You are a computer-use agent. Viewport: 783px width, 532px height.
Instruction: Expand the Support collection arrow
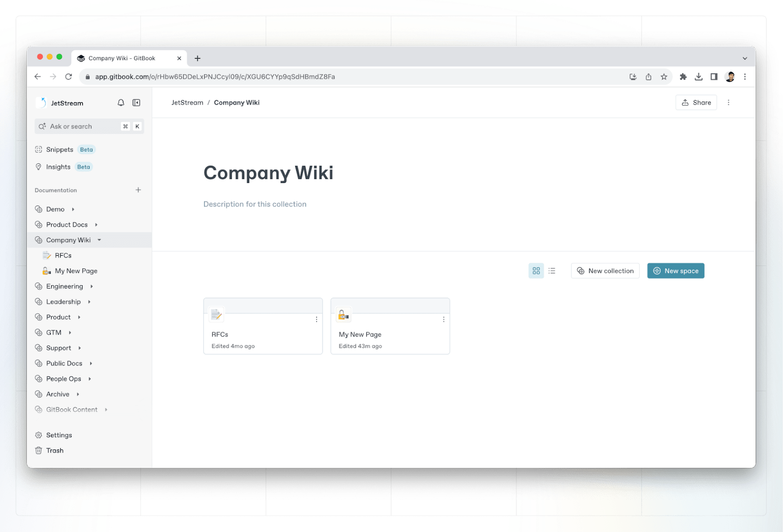click(x=80, y=348)
